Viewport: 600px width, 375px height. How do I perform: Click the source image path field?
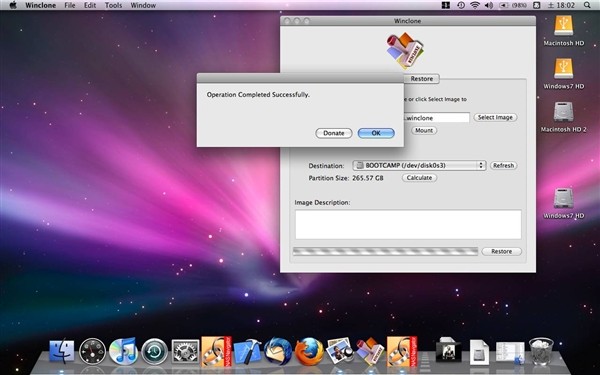[436, 118]
